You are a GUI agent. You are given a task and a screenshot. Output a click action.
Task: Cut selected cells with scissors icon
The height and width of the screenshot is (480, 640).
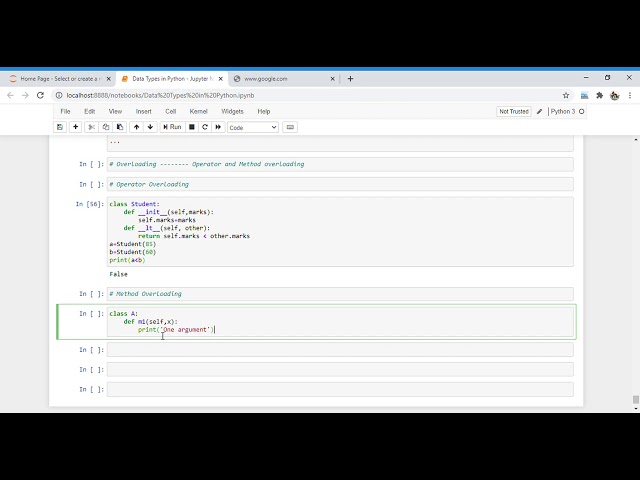tap(91, 127)
